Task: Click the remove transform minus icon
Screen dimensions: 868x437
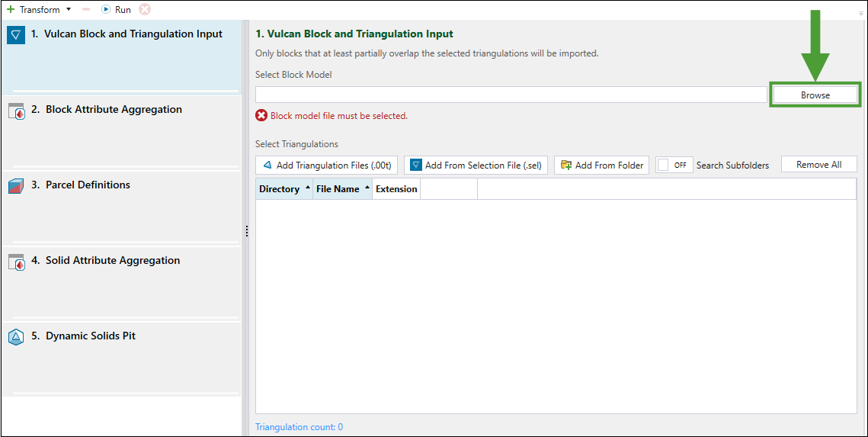Action: click(86, 9)
